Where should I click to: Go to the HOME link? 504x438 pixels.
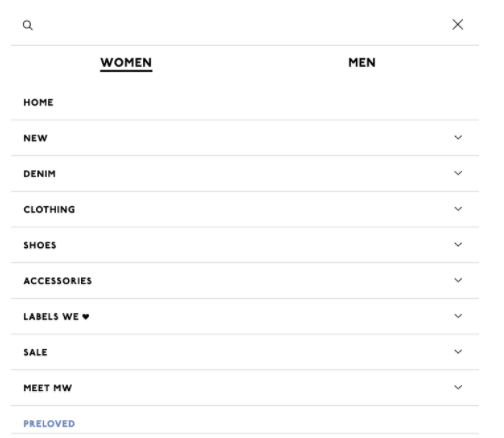point(38,102)
